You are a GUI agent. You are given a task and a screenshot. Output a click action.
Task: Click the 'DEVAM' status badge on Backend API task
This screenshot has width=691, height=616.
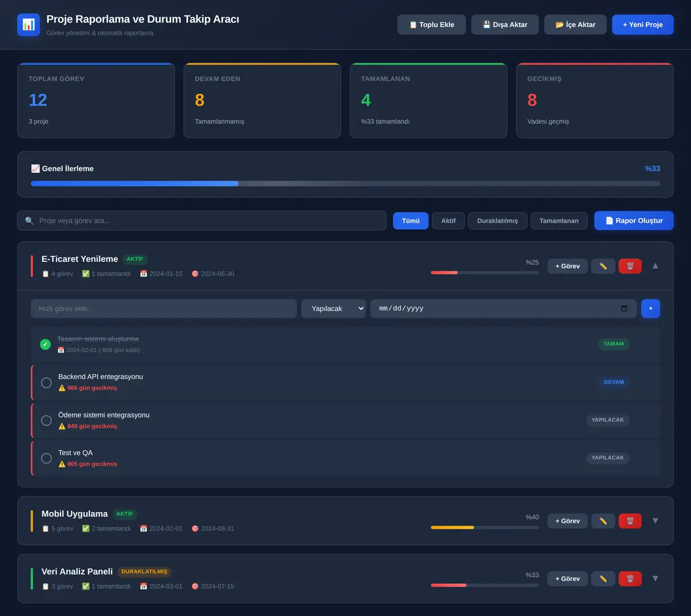(614, 382)
